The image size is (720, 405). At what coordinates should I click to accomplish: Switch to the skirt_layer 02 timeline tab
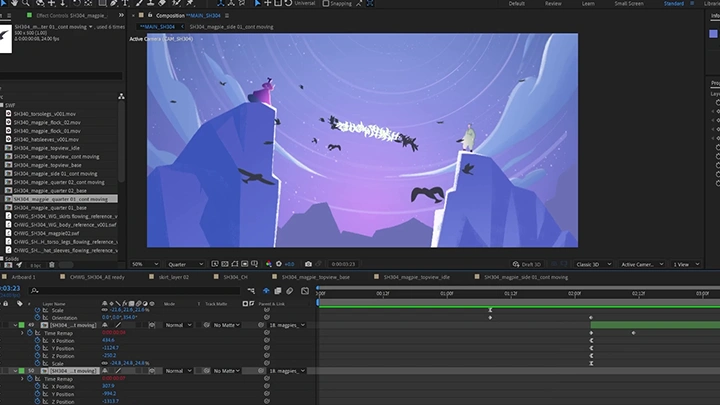(x=174, y=277)
